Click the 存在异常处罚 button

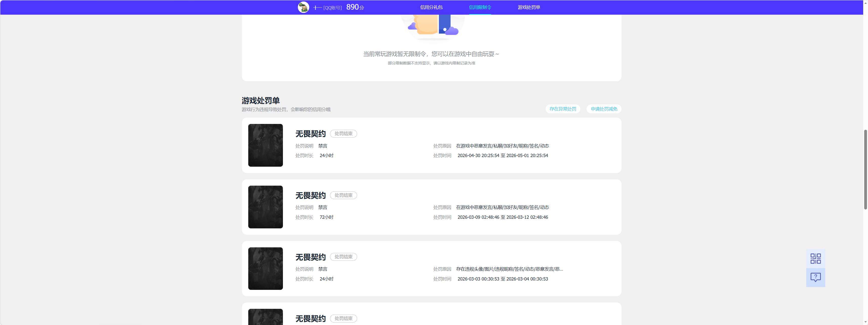click(563, 109)
